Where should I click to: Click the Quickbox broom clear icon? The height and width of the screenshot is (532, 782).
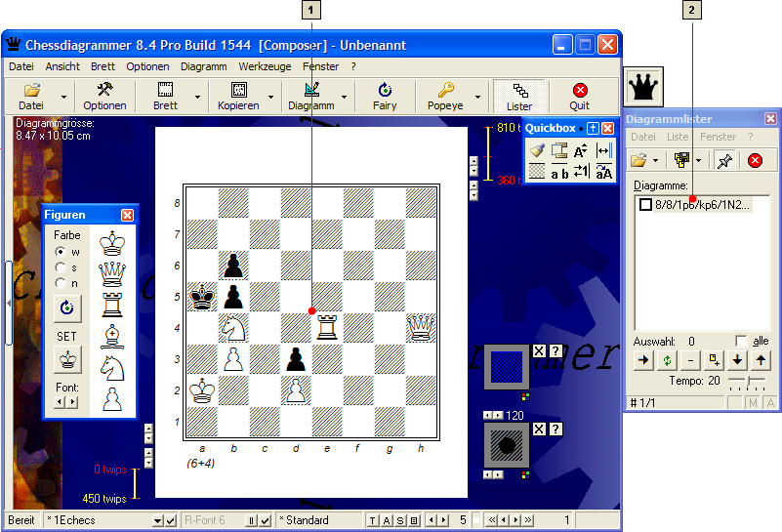pyautogui.click(x=537, y=150)
